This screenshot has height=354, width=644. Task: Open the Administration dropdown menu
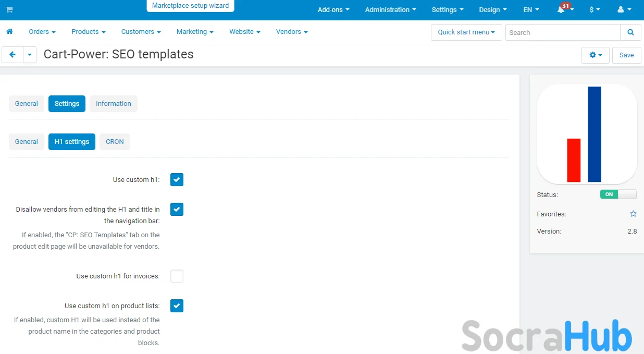(391, 10)
